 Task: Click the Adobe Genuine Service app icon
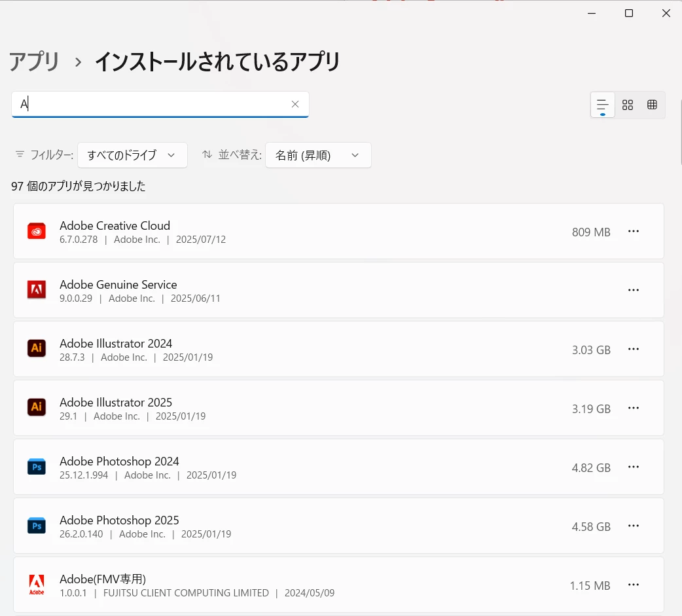click(x=37, y=290)
